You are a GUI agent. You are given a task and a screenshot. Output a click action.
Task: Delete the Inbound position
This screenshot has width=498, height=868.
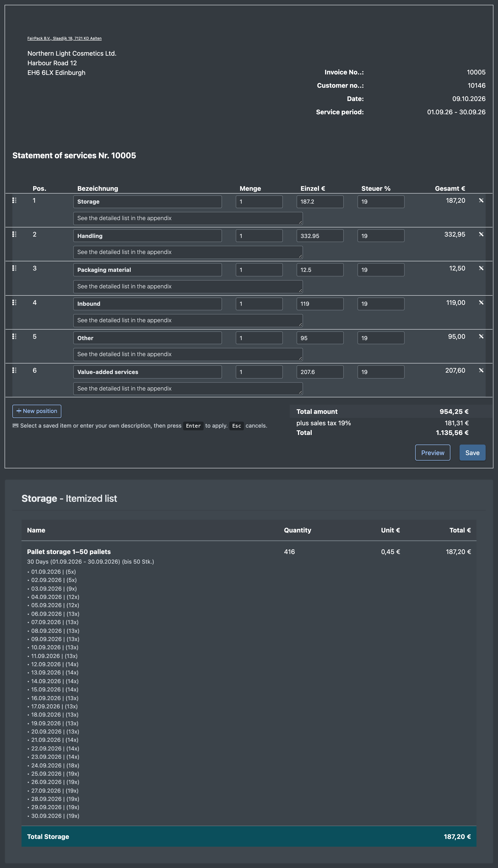click(x=481, y=302)
